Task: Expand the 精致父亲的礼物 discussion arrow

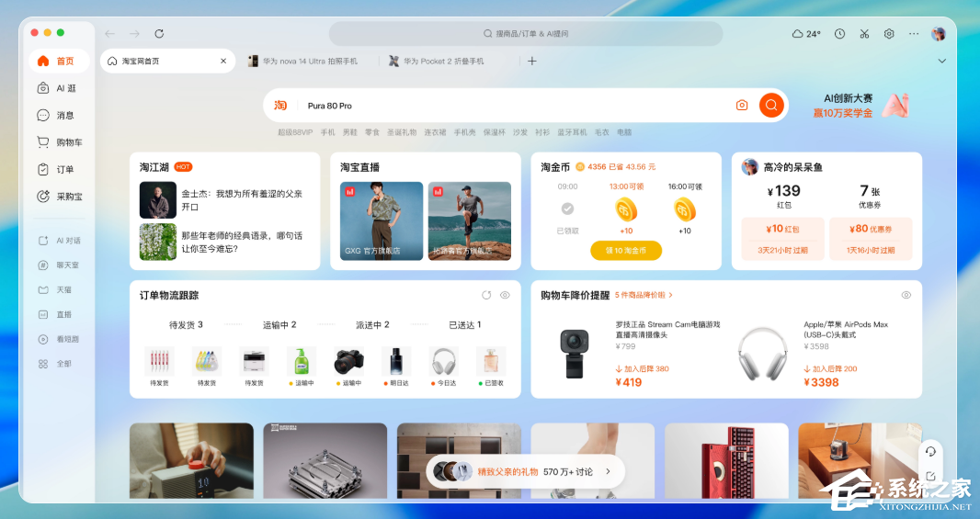Action: coord(608,471)
